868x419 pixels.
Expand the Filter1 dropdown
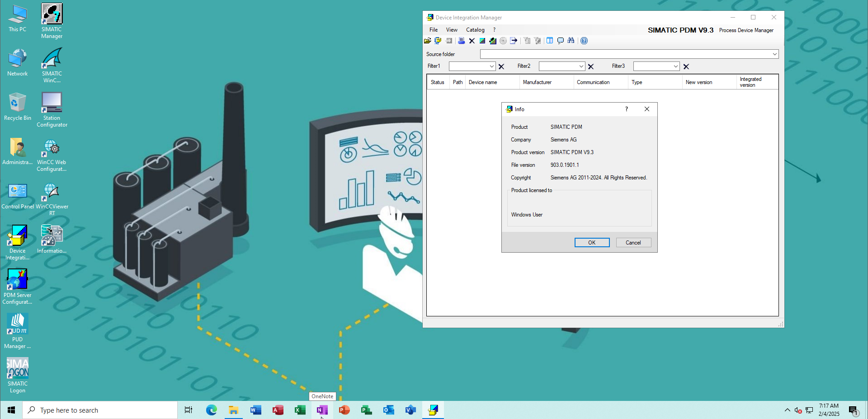(x=492, y=66)
